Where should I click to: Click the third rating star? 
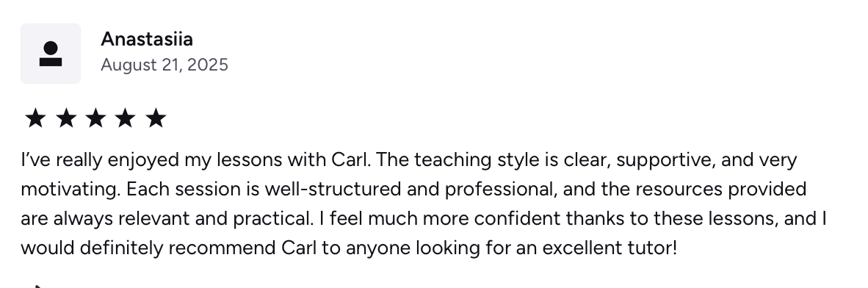95,118
